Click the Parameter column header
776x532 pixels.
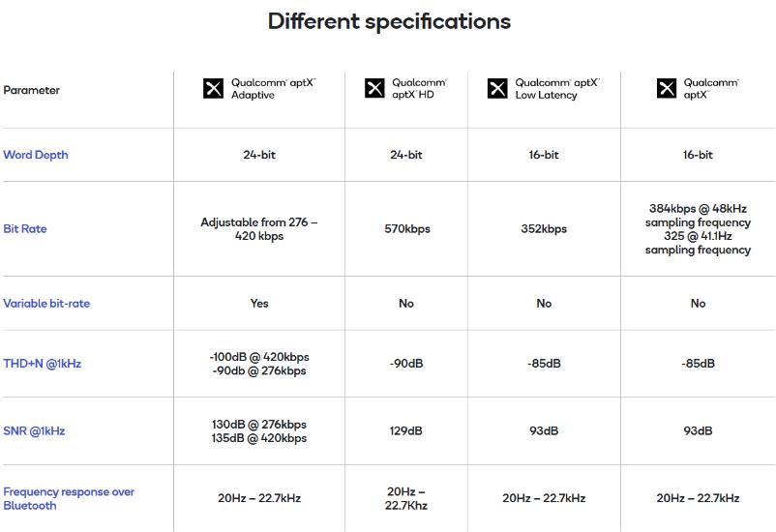(32, 90)
